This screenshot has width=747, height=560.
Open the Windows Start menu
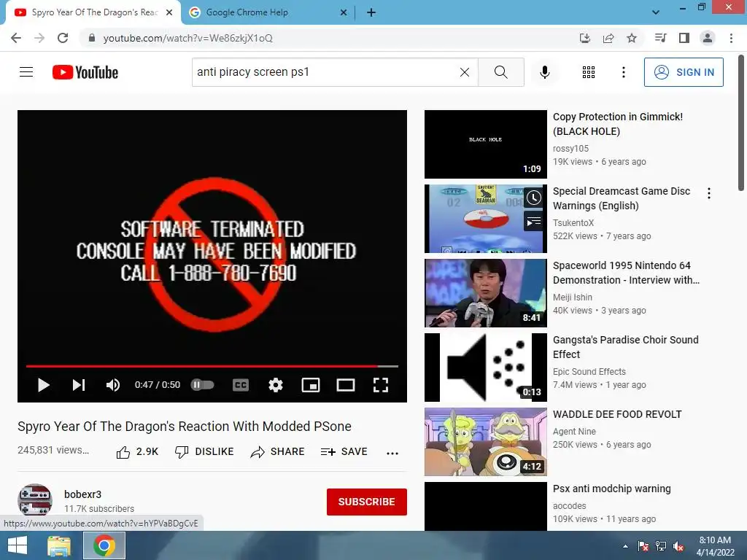tap(18, 545)
